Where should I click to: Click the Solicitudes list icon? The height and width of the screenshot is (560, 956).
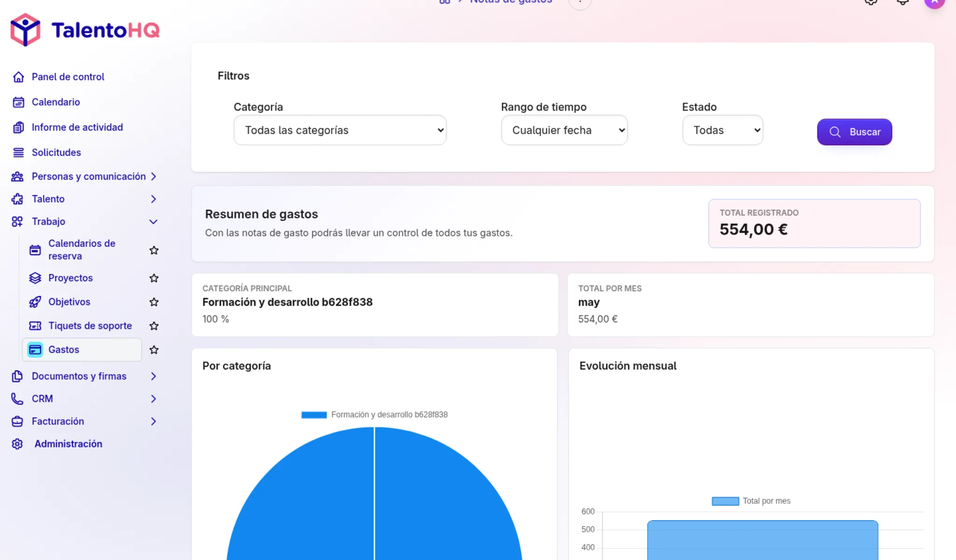[18, 153]
